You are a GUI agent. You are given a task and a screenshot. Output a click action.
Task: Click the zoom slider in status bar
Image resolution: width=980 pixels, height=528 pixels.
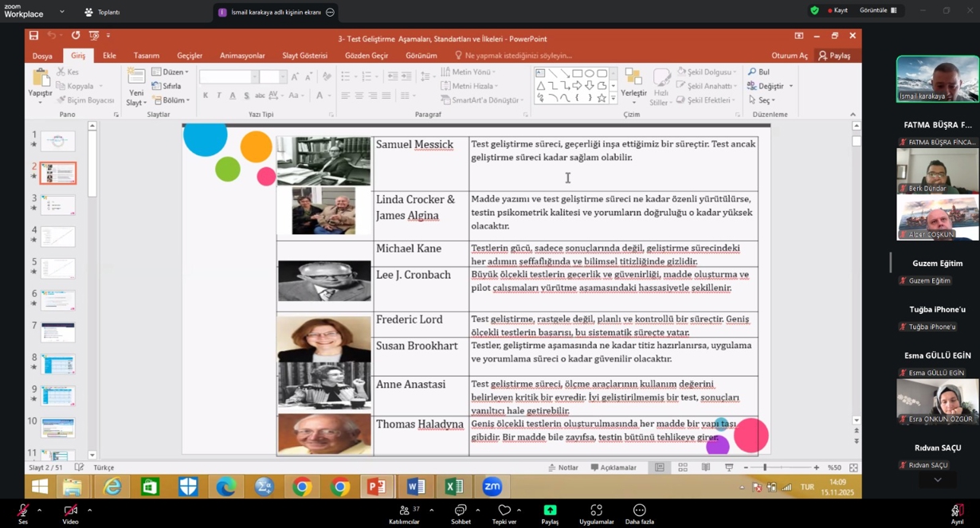[x=765, y=467]
